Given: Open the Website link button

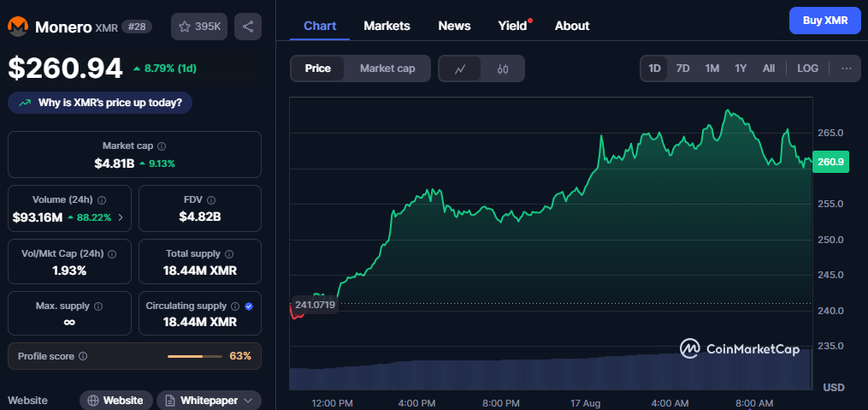Looking at the screenshot, I should pos(115,400).
